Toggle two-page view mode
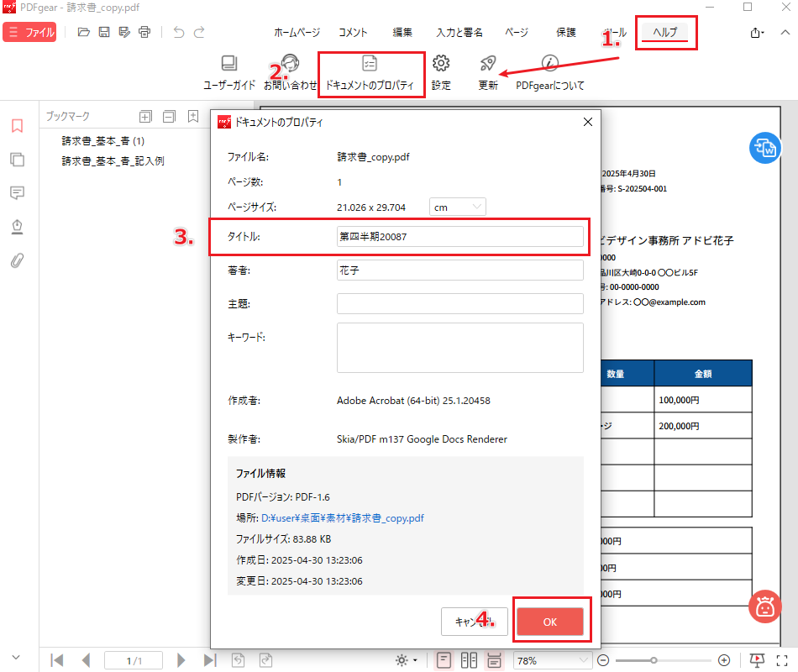798x672 pixels. click(x=469, y=660)
